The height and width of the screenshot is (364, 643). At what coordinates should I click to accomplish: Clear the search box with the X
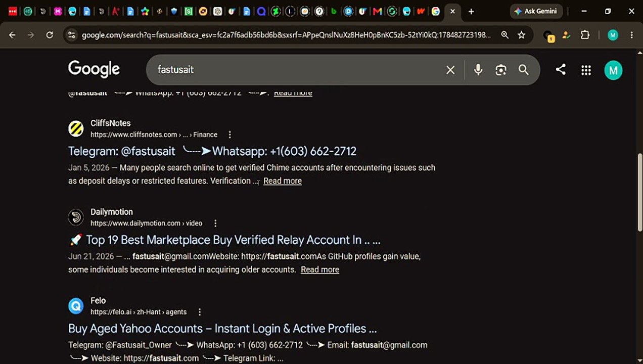pyautogui.click(x=450, y=70)
